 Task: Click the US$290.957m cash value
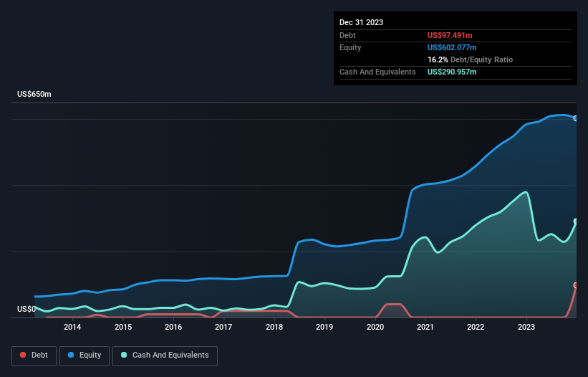(452, 72)
